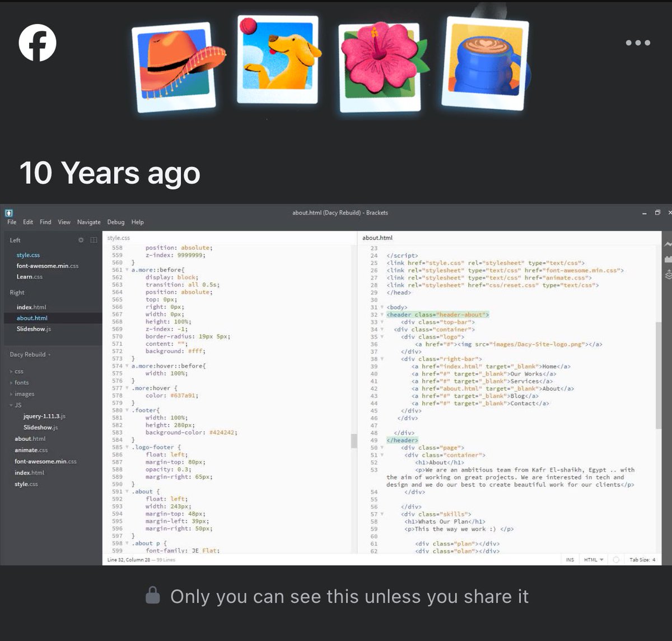672x641 pixels.
Task: Open the HTML language dropdown
Action: pos(594,560)
